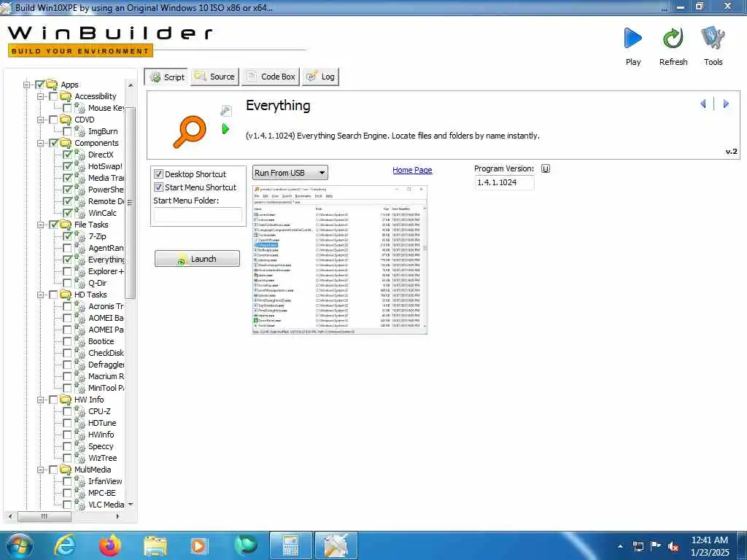The width and height of the screenshot is (747, 560).
Task: Open the media player taskbar icon
Action: click(x=198, y=546)
